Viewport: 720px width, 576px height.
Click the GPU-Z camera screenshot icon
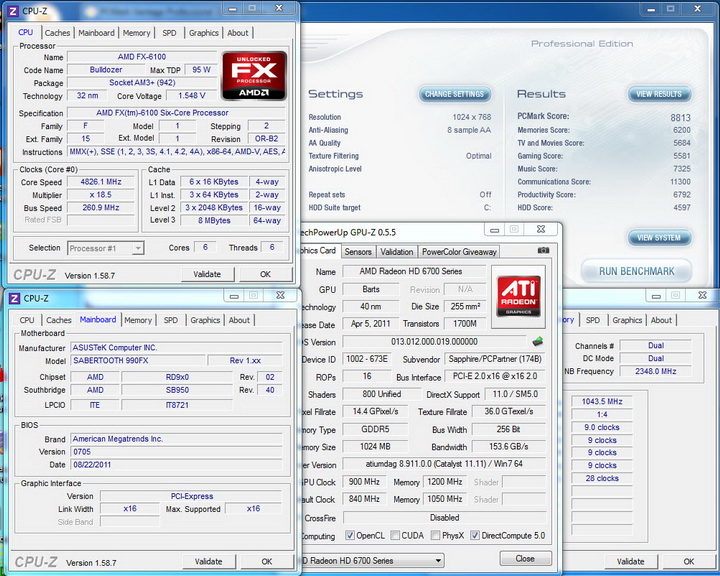tap(543, 250)
